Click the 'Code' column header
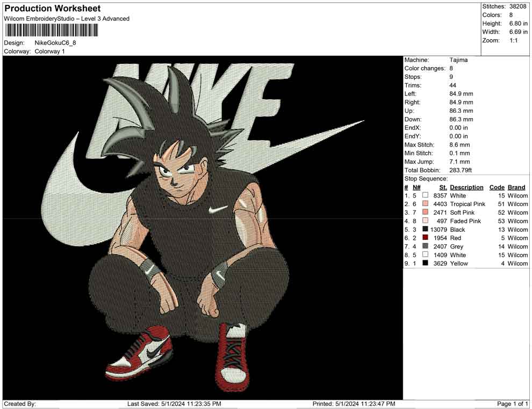The width and height of the screenshot is (532, 409). tap(497, 187)
